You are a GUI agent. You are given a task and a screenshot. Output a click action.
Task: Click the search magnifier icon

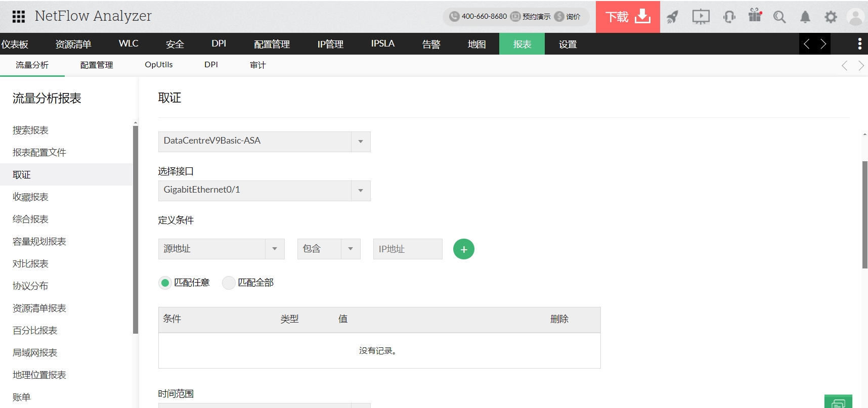click(x=779, y=17)
